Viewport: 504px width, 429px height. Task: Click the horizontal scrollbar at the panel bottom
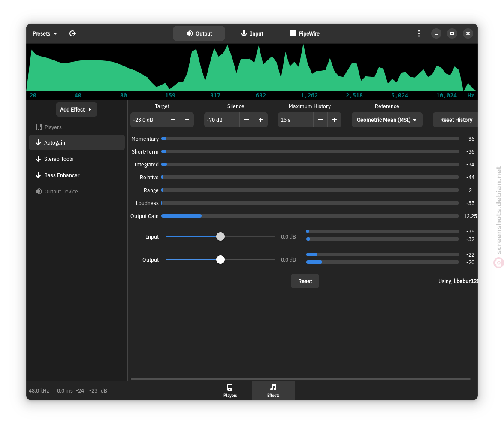(301, 379)
